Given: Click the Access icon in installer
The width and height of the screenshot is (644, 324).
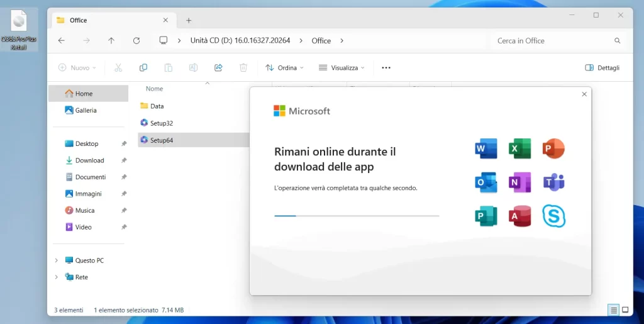Looking at the screenshot, I should (x=520, y=216).
